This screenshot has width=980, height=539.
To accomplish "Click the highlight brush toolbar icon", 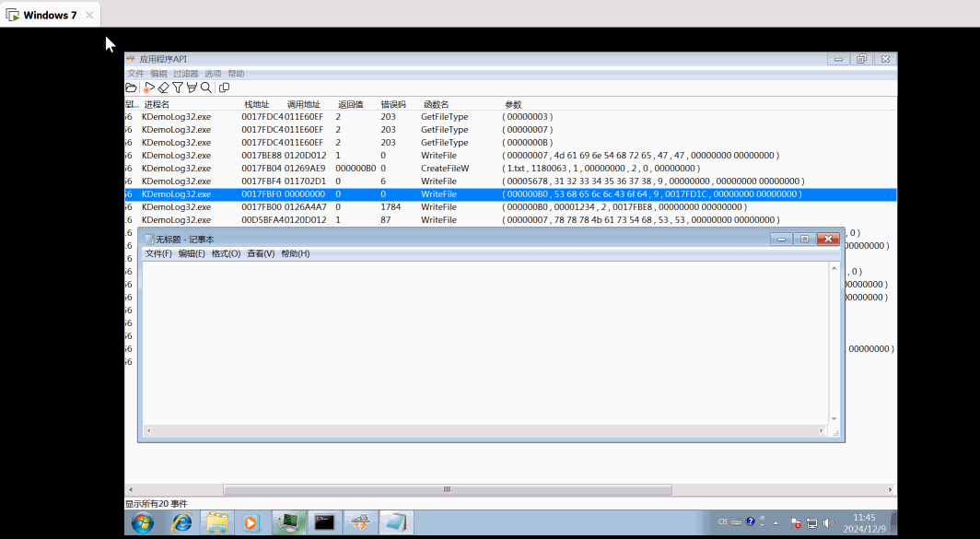I will [192, 88].
